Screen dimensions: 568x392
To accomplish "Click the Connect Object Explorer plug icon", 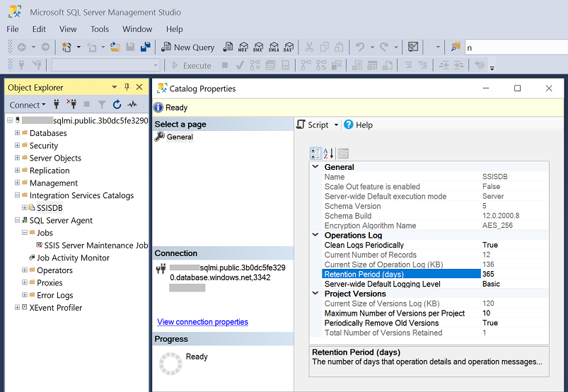I will (x=57, y=105).
